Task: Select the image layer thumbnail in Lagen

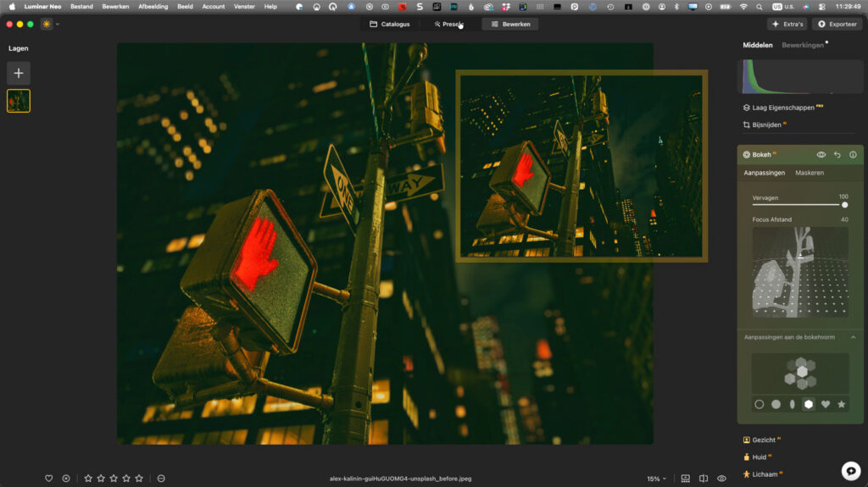Action: coord(19,101)
